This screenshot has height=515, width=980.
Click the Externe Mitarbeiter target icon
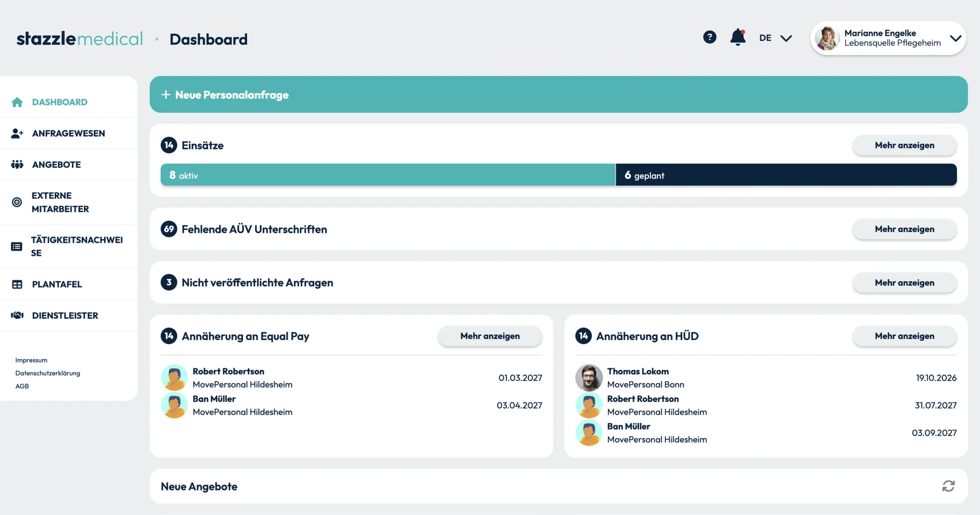tap(17, 202)
